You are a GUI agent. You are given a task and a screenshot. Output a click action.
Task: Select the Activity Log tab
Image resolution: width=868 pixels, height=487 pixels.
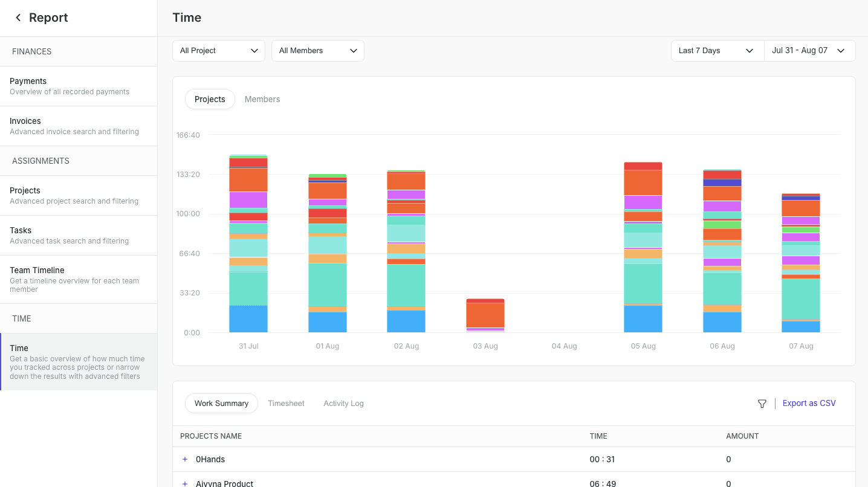tap(343, 403)
